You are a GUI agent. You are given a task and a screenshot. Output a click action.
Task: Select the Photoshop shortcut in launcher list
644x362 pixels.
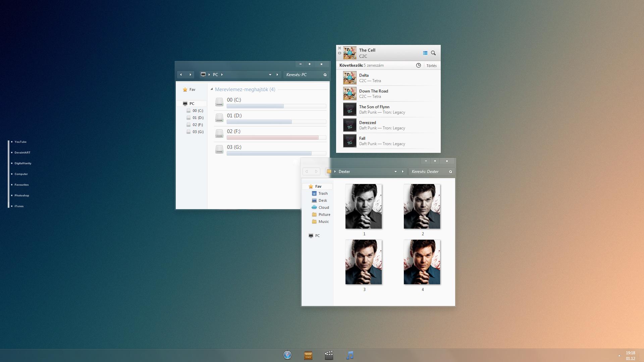pyautogui.click(x=22, y=195)
